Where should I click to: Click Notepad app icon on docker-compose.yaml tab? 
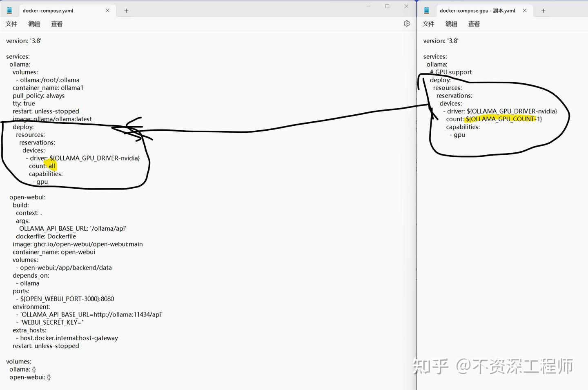pyautogui.click(x=9, y=11)
